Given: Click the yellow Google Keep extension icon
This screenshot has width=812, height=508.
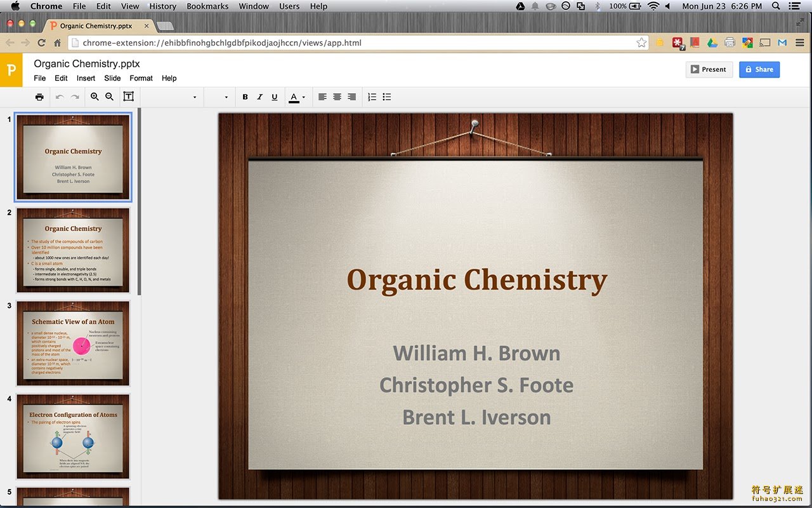Looking at the screenshot, I should tap(660, 43).
